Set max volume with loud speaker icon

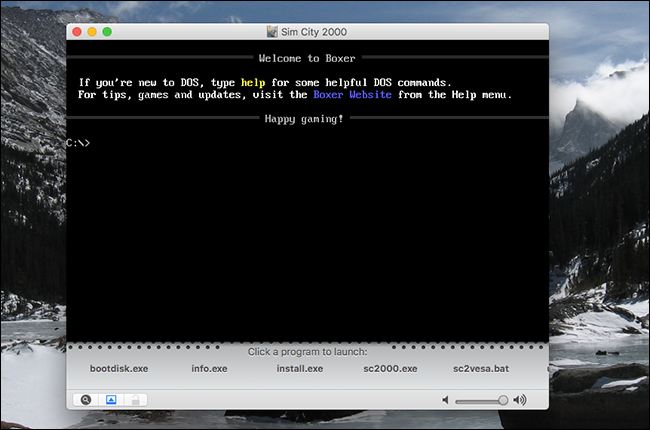(520, 400)
